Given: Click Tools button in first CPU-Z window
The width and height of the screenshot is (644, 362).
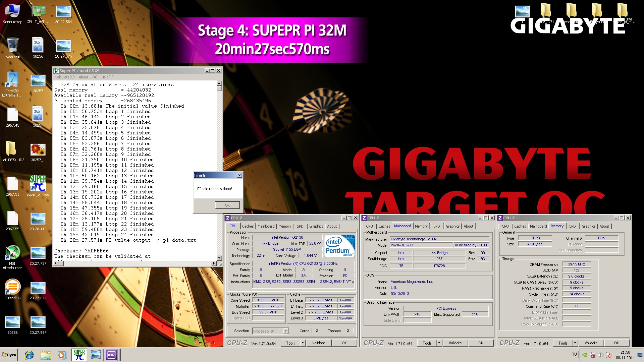Looking at the screenshot, I should [290, 343].
